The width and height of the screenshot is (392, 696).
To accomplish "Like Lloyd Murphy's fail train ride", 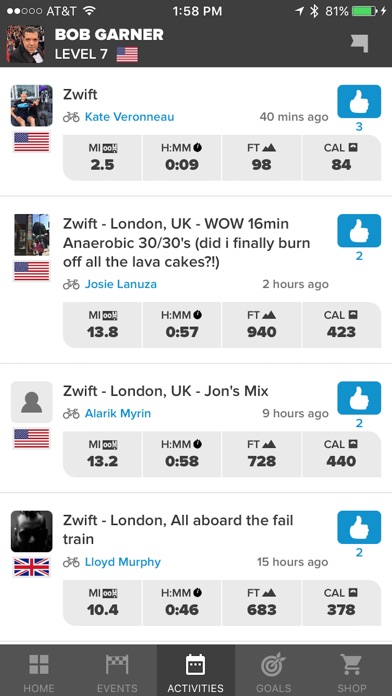I will point(359,527).
